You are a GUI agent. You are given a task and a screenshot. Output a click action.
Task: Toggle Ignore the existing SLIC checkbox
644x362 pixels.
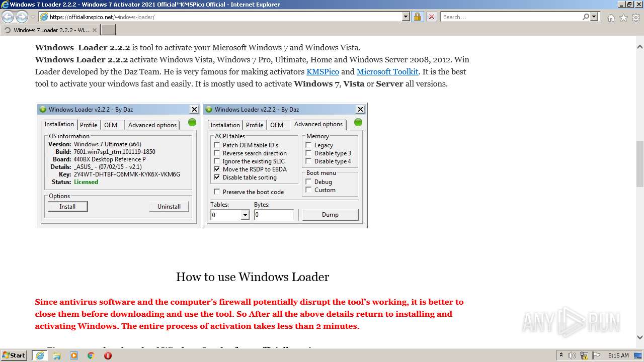(217, 161)
